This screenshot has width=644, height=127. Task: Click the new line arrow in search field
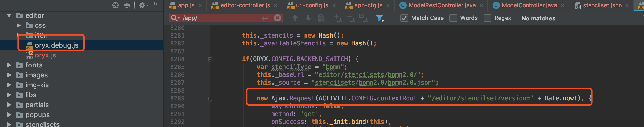265,18
